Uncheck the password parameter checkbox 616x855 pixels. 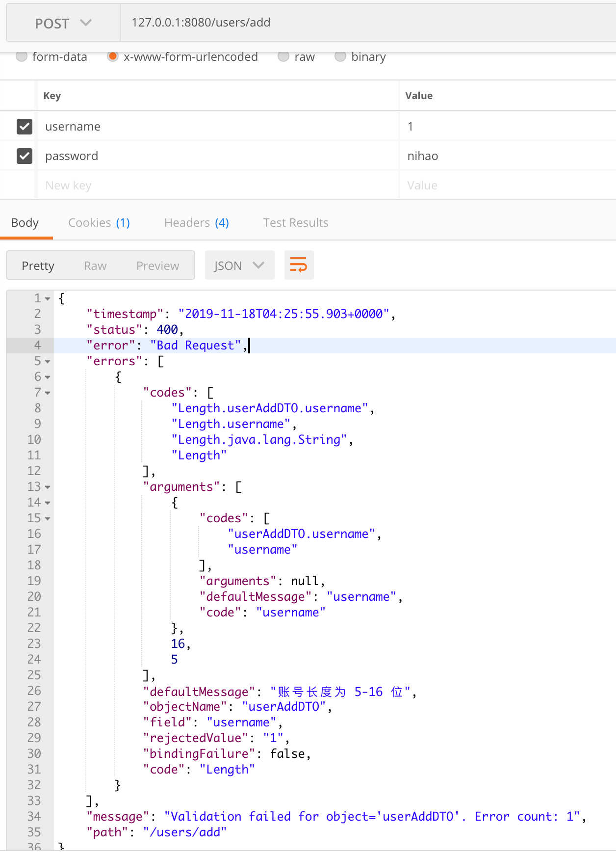(25, 156)
